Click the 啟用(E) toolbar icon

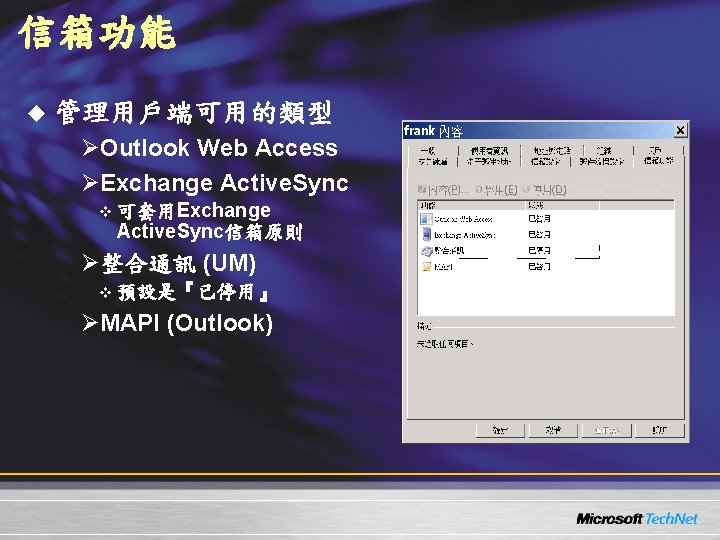[479, 189]
